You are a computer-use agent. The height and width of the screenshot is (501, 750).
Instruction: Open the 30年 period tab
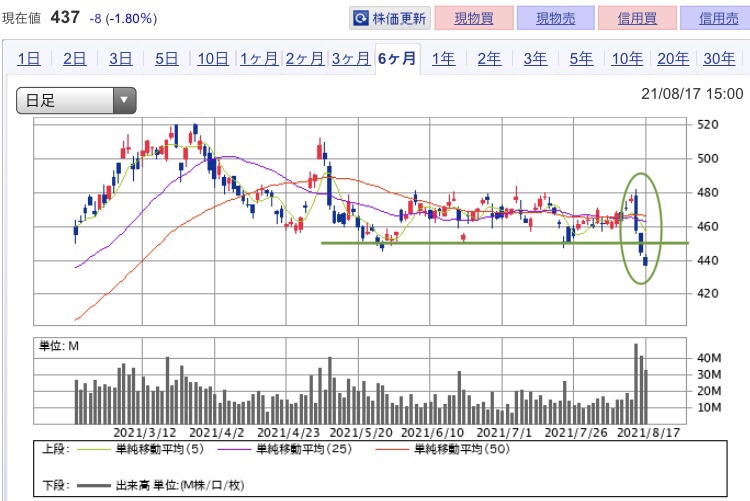point(718,58)
